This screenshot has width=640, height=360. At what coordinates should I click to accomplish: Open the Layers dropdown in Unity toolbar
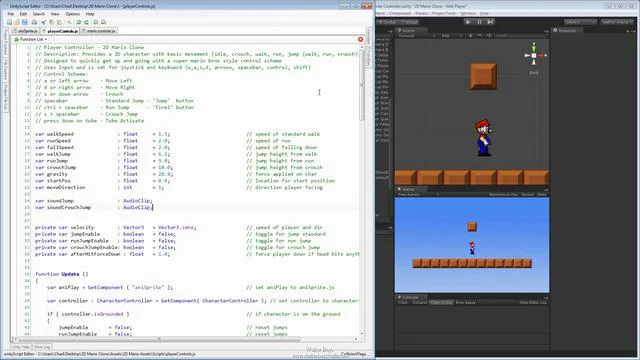tap(580, 22)
